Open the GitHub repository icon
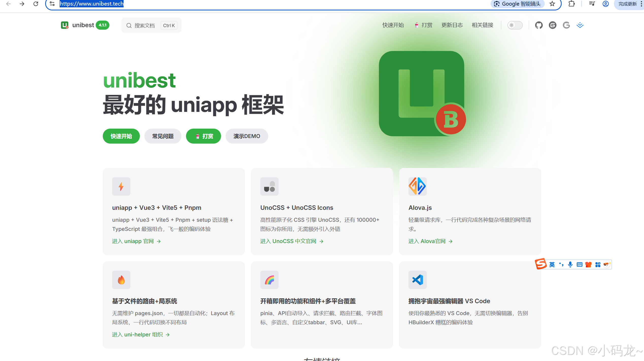644x361 pixels. tap(539, 25)
